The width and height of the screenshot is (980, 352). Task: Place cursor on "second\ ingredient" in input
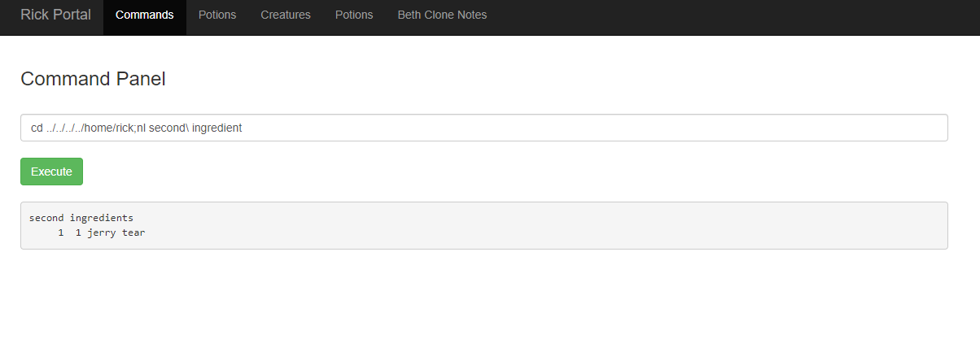click(x=195, y=128)
